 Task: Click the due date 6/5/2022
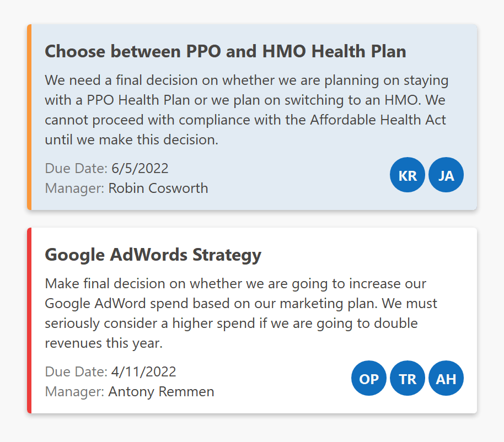pos(140,168)
